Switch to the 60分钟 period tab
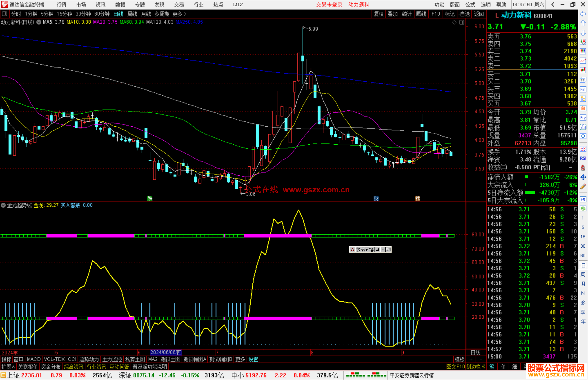 point(102,14)
